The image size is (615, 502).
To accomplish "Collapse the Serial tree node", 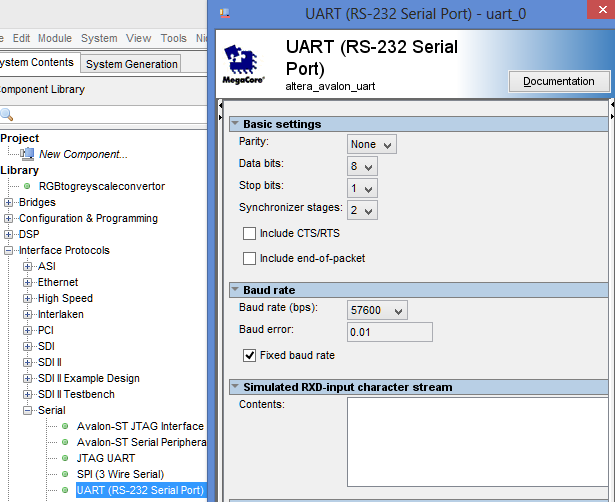I will click(27, 411).
